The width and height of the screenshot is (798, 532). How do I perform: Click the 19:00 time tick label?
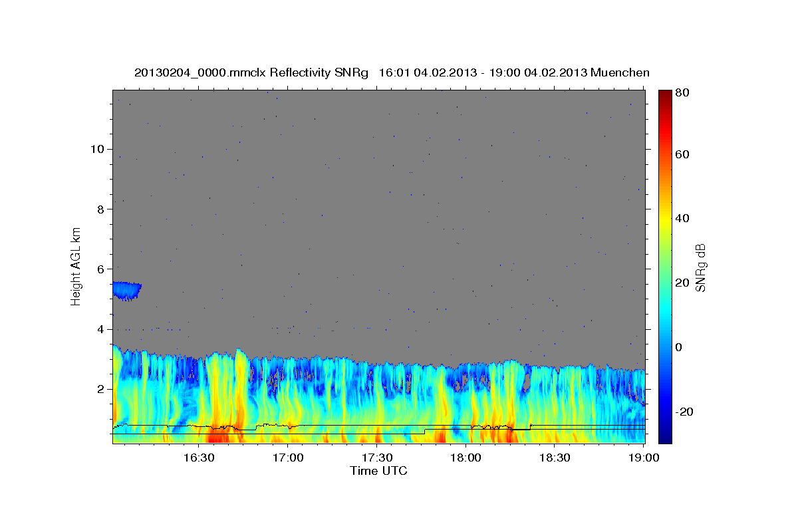642,458
